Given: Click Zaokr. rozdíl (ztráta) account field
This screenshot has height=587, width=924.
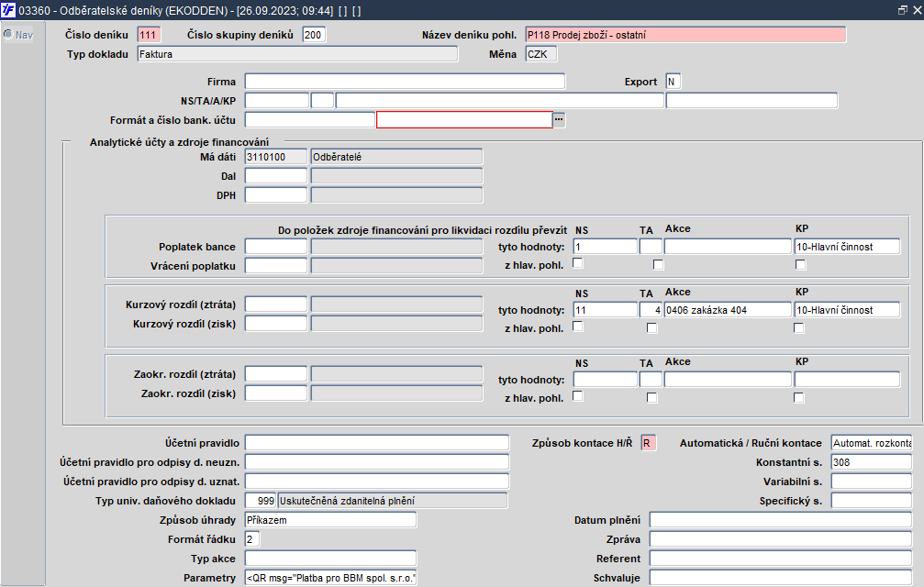Looking at the screenshot, I should point(276,374).
